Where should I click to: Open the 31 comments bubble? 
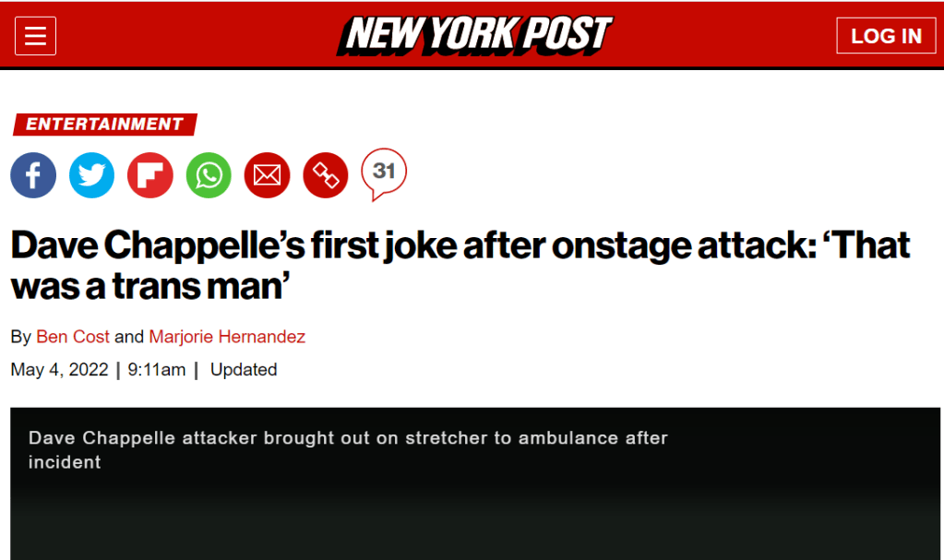click(x=384, y=172)
